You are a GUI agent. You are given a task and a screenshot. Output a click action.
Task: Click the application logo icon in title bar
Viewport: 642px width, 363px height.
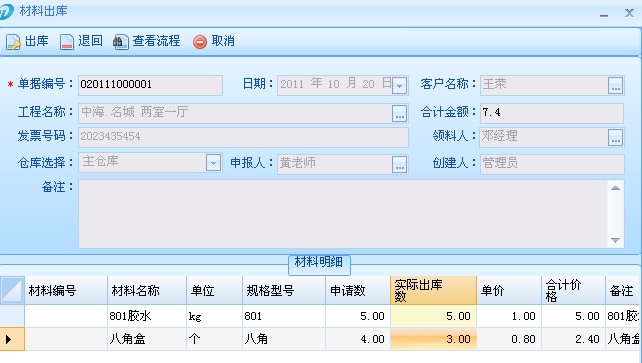[x=6, y=11]
